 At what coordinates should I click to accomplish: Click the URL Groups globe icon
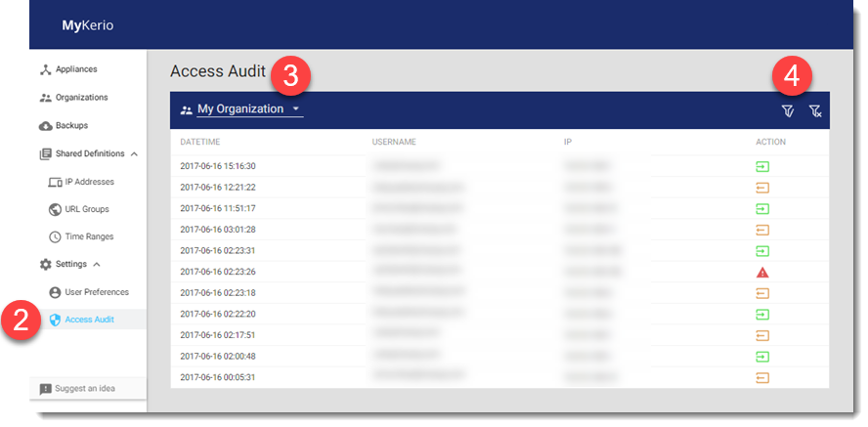click(x=56, y=209)
